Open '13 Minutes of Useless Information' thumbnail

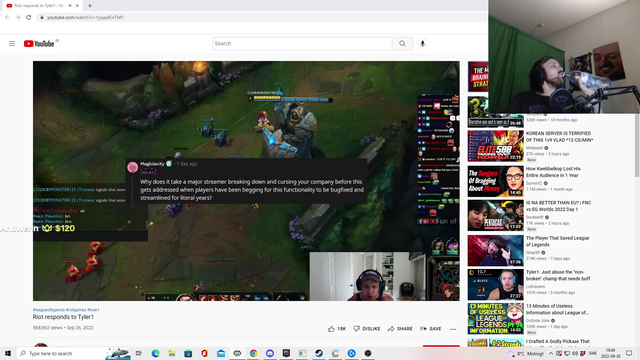tap(496, 318)
